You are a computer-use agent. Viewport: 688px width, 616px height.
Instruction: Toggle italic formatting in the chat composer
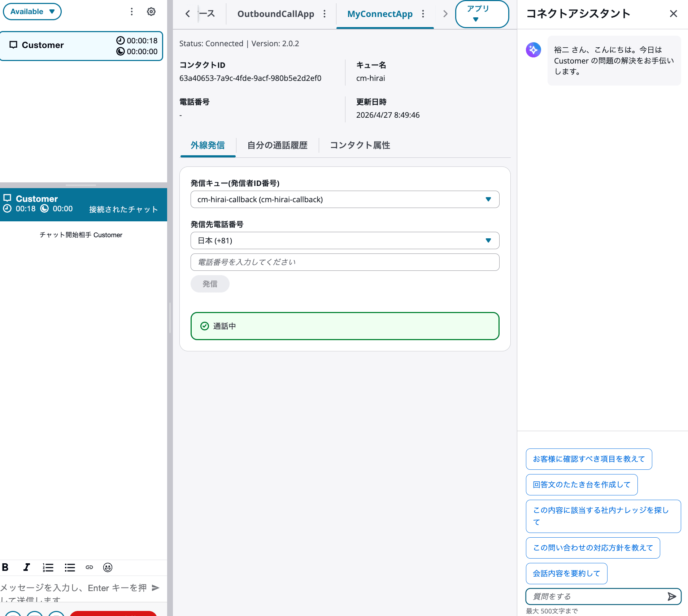pyautogui.click(x=26, y=567)
